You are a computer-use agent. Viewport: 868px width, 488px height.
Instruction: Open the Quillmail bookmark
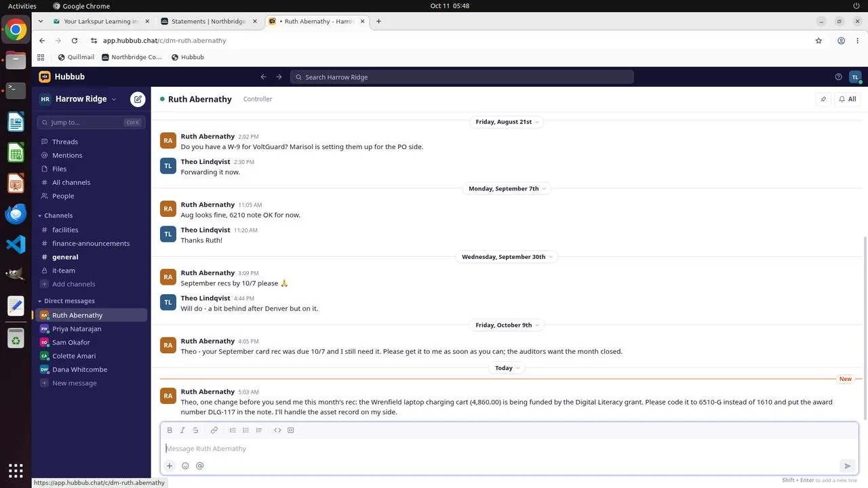(76, 57)
